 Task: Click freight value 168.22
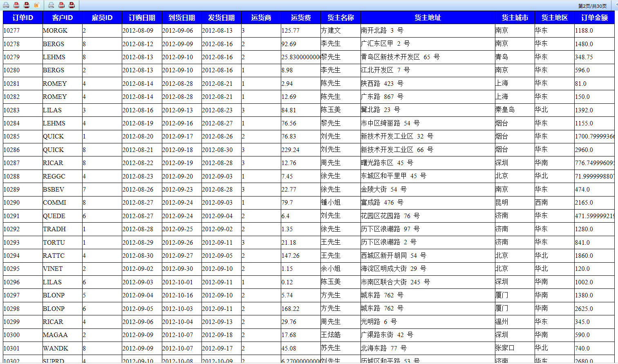(x=291, y=309)
